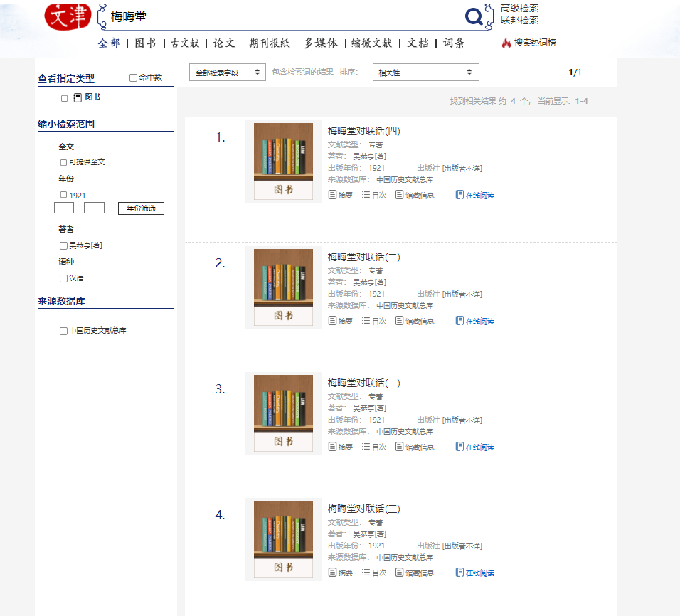Click the 文津 red logo
The height and width of the screenshot is (616, 680).
tap(68, 16)
